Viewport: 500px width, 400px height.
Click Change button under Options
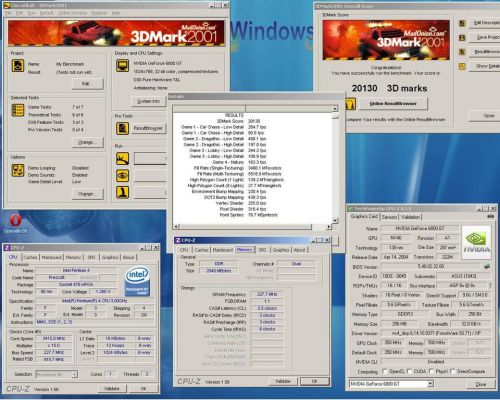[88, 194]
